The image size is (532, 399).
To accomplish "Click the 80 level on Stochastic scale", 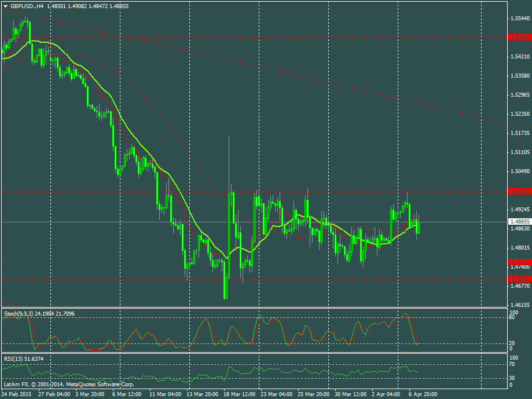I will pos(511,317).
